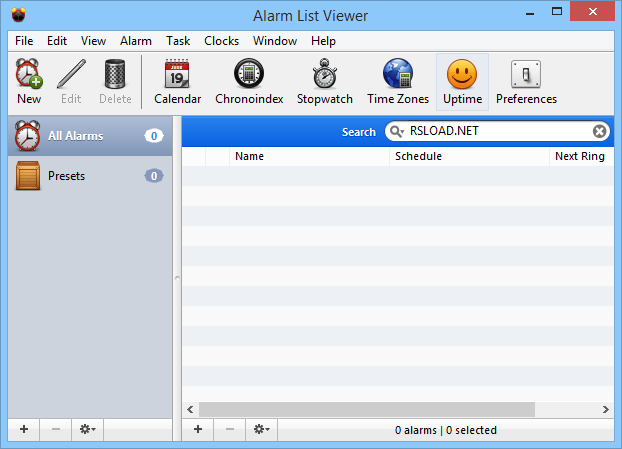The image size is (622, 449).
Task: Open the Task menu
Action: point(178,41)
